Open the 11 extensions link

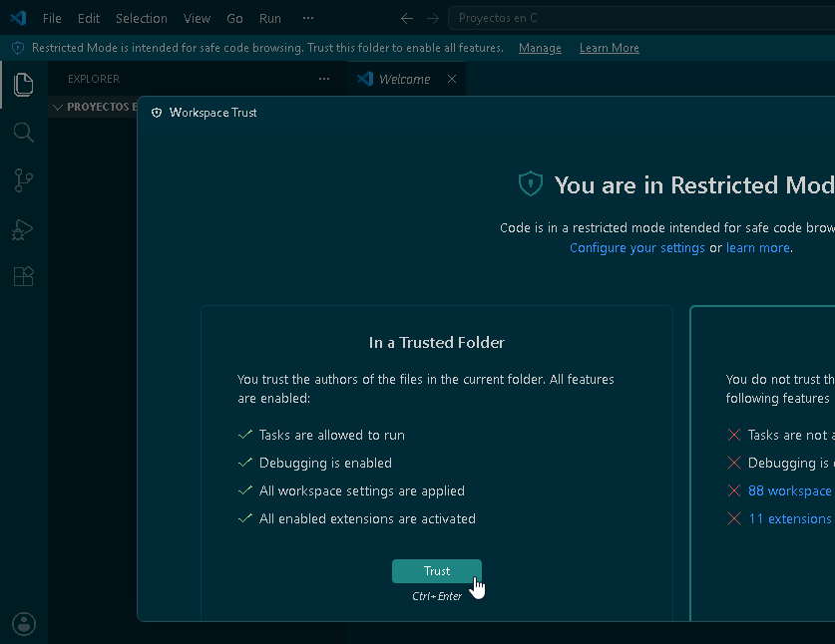point(790,519)
